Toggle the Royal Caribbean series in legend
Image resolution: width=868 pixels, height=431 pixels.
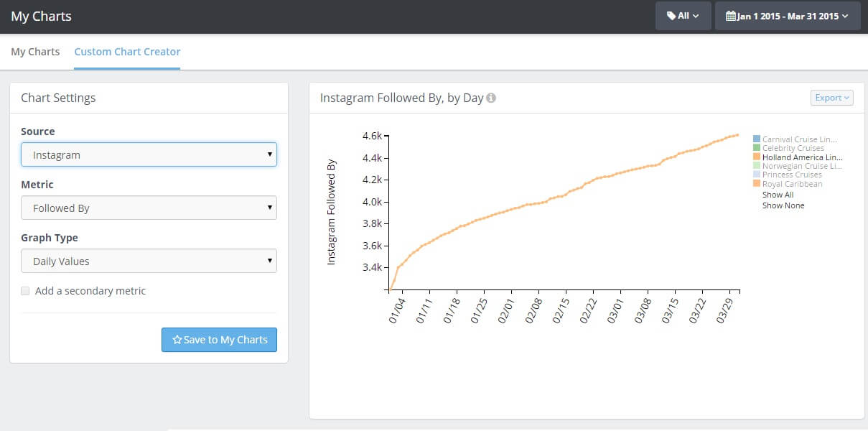pos(792,184)
